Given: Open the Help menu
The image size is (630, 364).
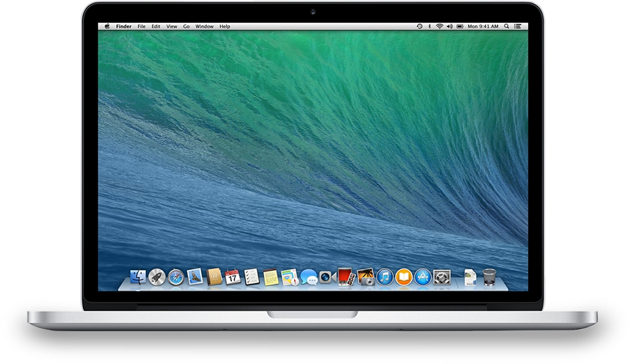Looking at the screenshot, I should tap(225, 26).
